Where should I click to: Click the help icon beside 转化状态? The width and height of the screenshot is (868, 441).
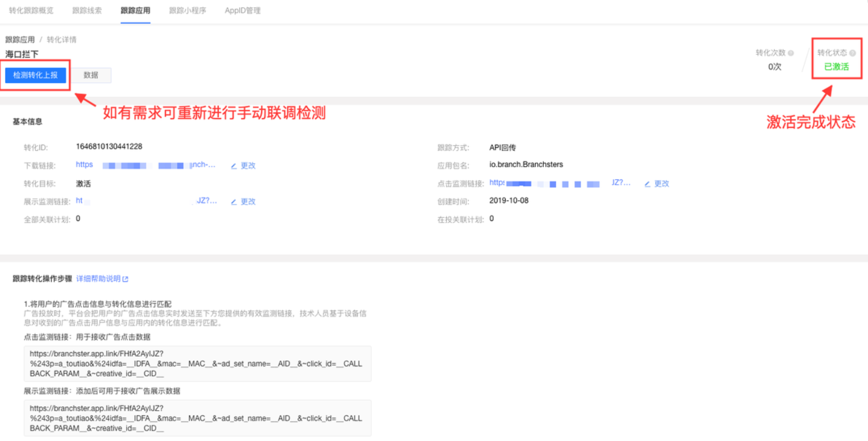pyautogui.click(x=852, y=53)
